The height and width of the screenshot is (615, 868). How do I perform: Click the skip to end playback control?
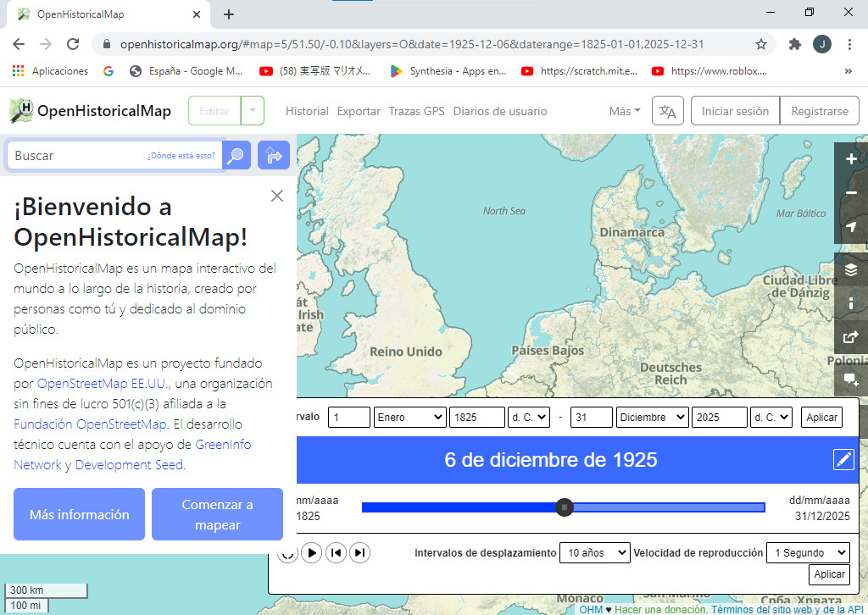tap(359, 551)
